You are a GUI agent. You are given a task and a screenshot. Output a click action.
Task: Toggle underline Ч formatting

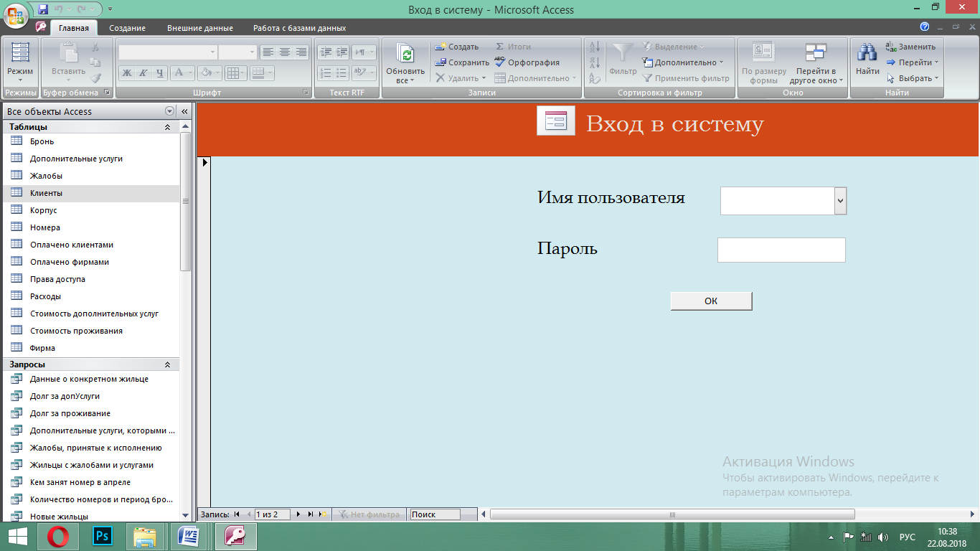click(x=159, y=72)
